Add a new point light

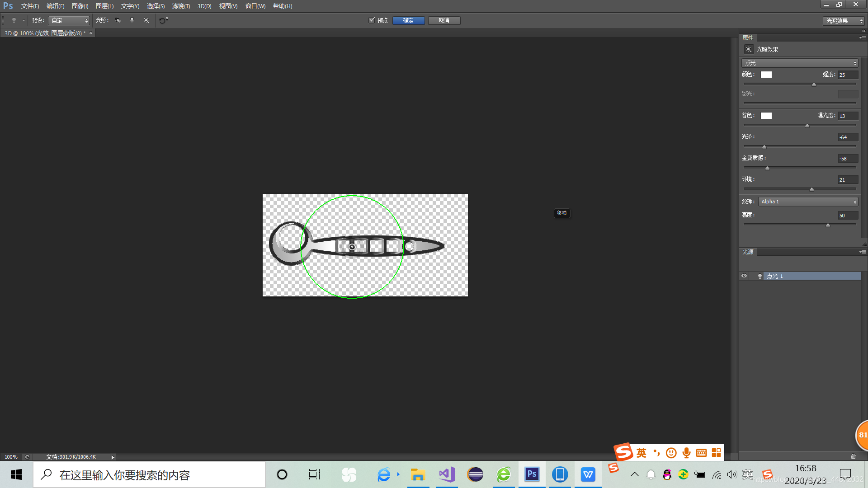[x=132, y=20]
